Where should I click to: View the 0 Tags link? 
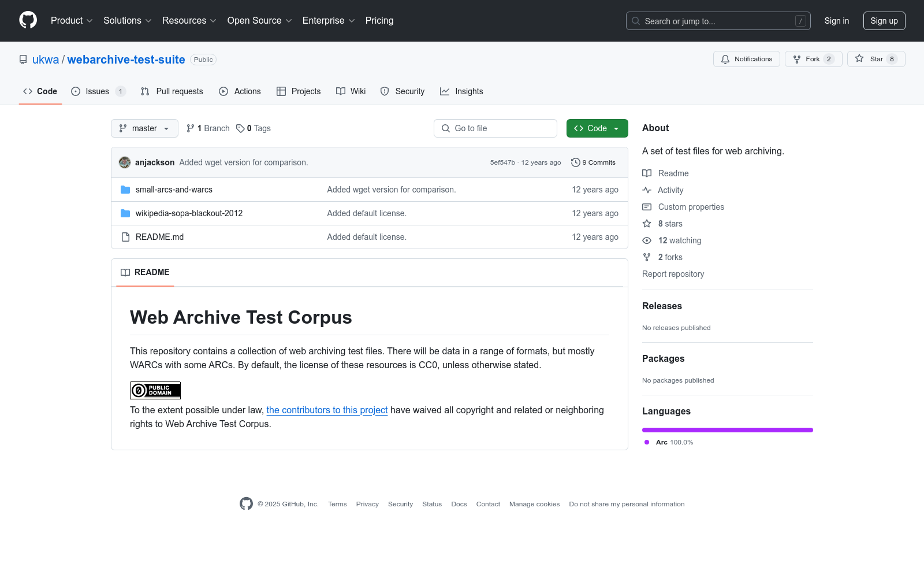(x=254, y=128)
